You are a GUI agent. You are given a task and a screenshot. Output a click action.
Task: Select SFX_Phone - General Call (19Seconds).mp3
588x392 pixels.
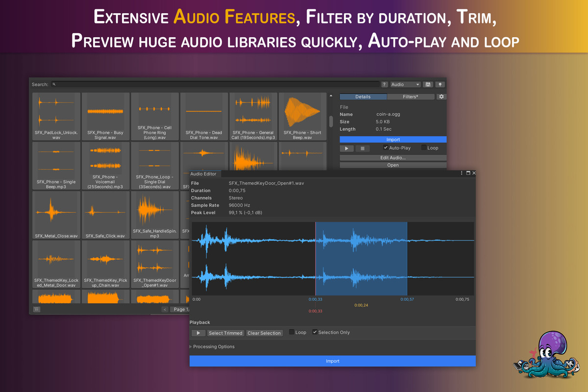[x=253, y=117]
